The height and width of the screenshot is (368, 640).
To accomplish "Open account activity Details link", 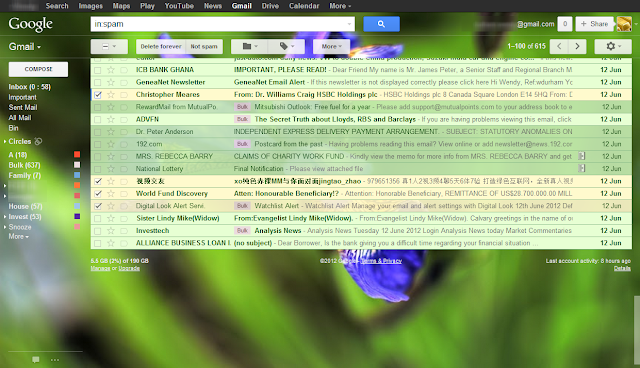I will (x=622, y=268).
